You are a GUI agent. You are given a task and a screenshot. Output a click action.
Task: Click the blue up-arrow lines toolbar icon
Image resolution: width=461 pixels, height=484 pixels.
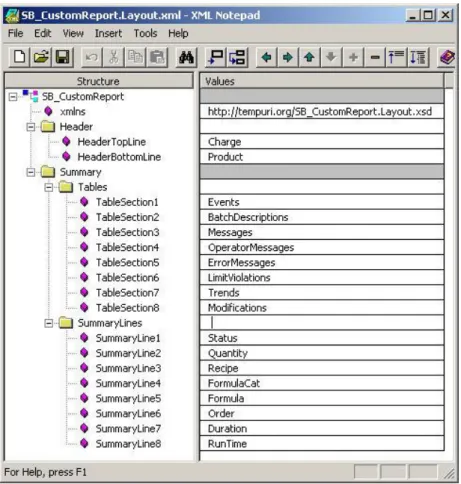(x=396, y=57)
